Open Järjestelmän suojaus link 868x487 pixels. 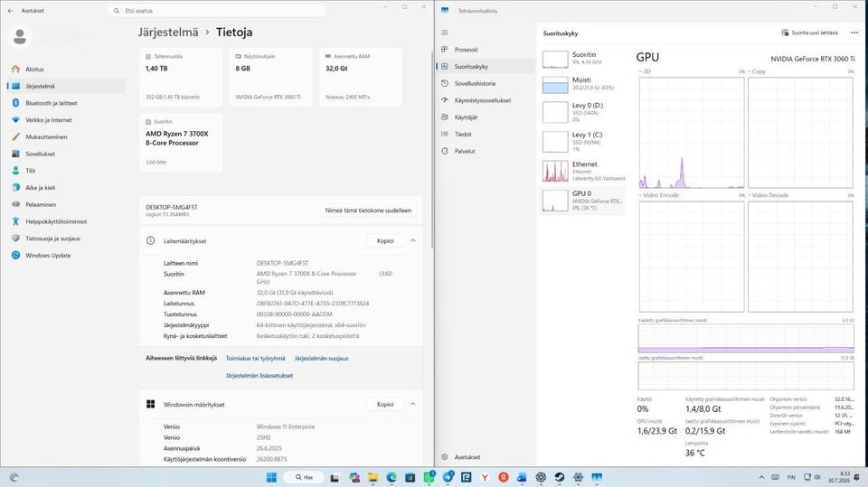pos(321,359)
